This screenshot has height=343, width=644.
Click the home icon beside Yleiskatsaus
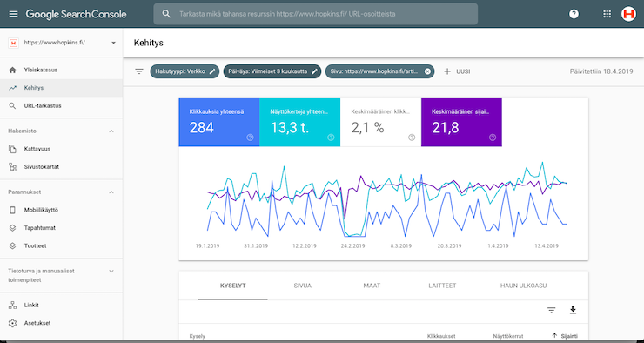point(12,70)
